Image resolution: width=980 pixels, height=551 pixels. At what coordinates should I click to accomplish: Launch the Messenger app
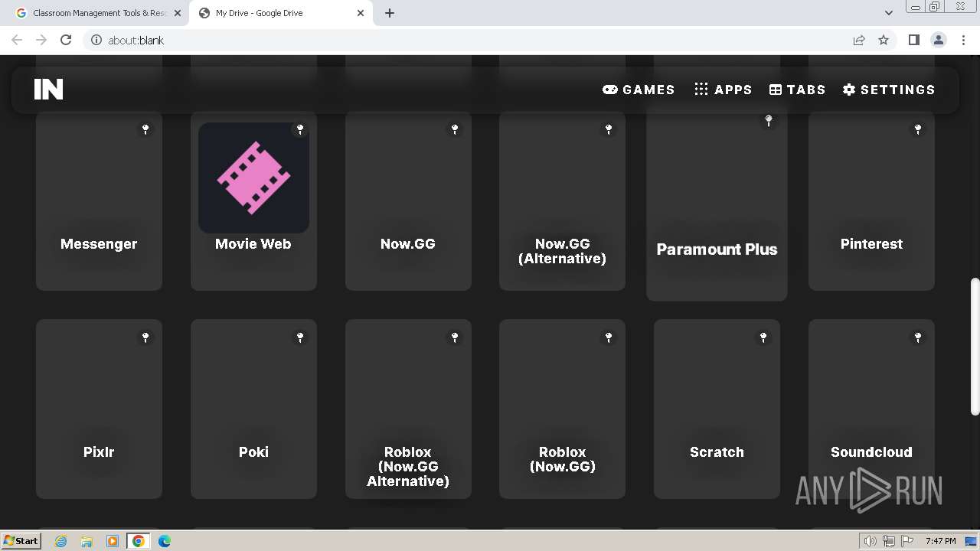[99, 201]
